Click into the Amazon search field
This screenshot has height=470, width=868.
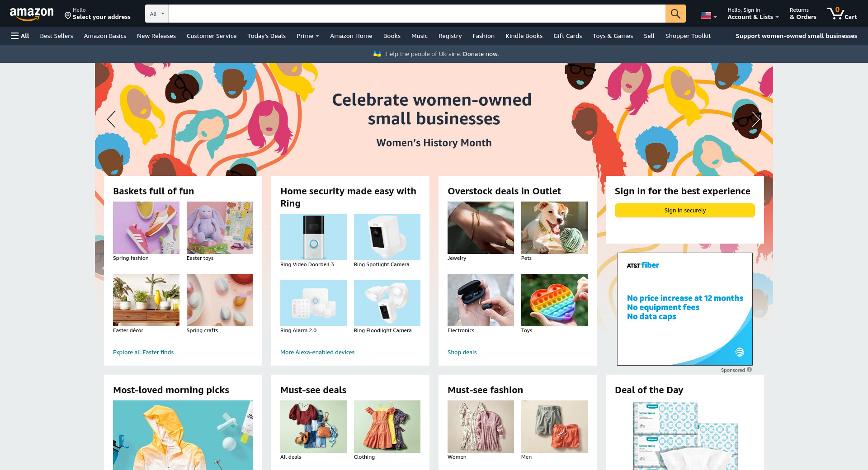tap(416, 14)
